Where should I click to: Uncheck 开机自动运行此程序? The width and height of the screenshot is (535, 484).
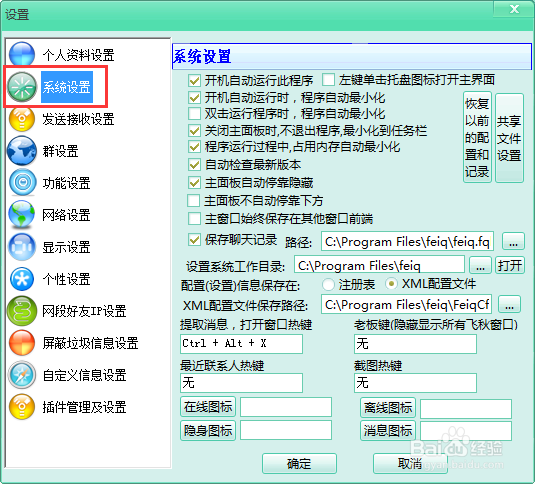[194, 80]
